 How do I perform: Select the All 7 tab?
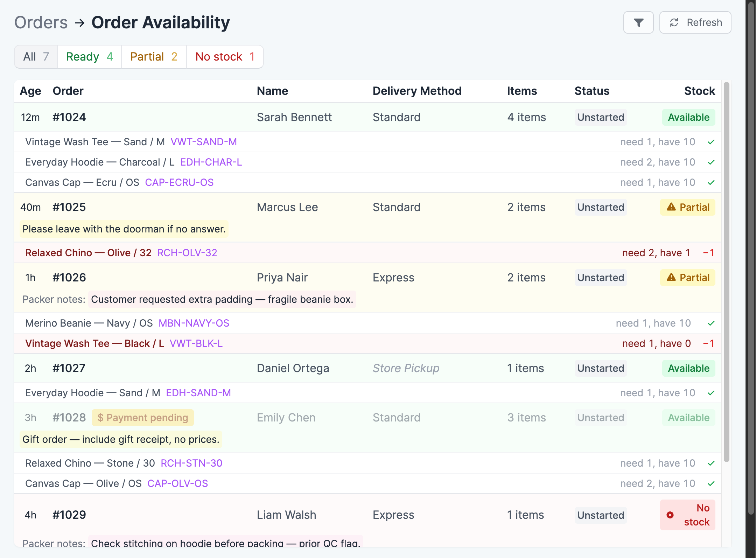click(x=36, y=56)
